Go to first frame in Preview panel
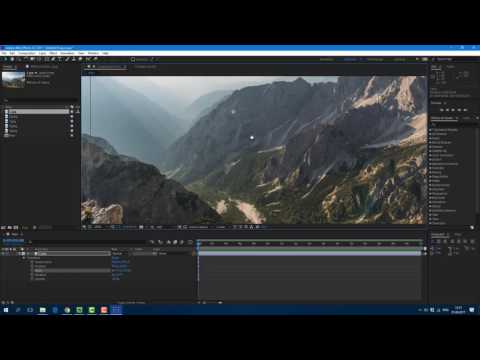Image resolution: width=480 pixels, height=360 pixels. (x=442, y=110)
